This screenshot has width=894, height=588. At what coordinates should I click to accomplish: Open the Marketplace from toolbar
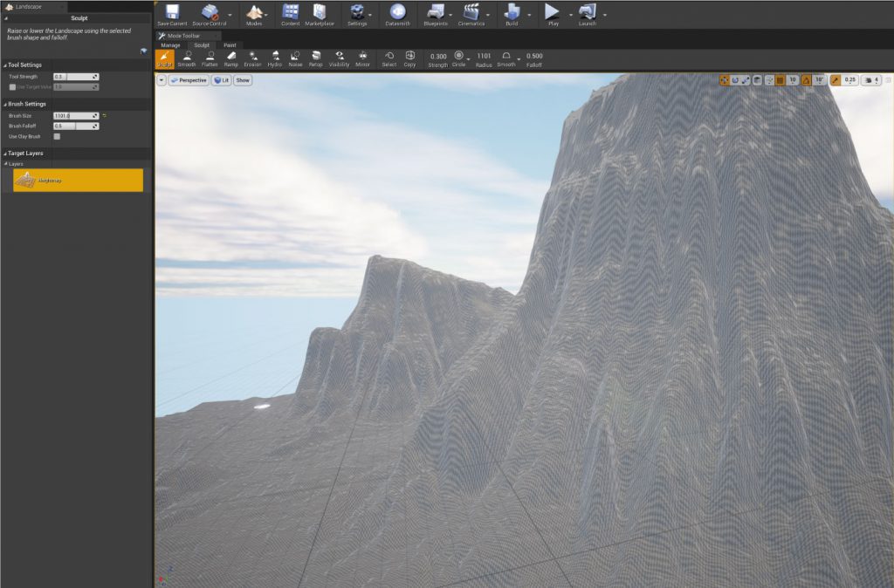pos(320,14)
